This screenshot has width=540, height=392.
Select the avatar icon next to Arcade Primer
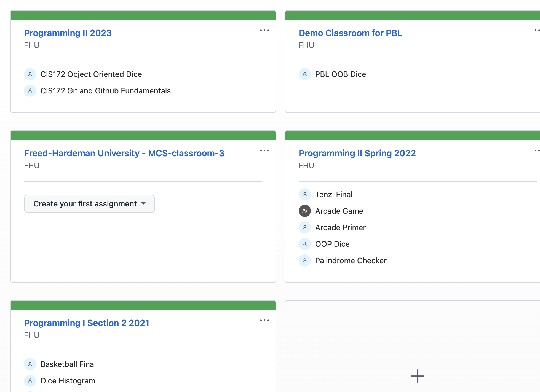coord(304,227)
